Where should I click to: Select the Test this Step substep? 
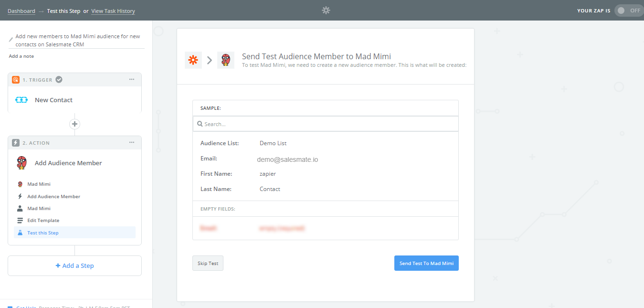click(74, 233)
